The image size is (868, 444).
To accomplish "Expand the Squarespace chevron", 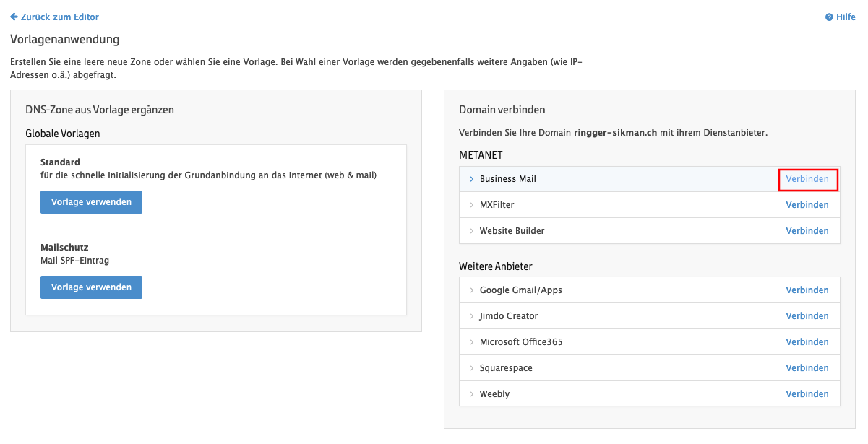I will (x=472, y=368).
